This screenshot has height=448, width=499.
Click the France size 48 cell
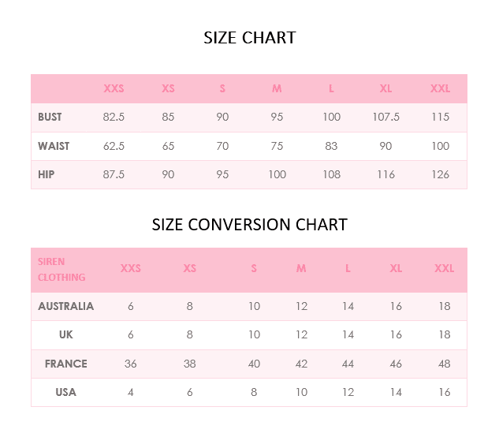445,364
